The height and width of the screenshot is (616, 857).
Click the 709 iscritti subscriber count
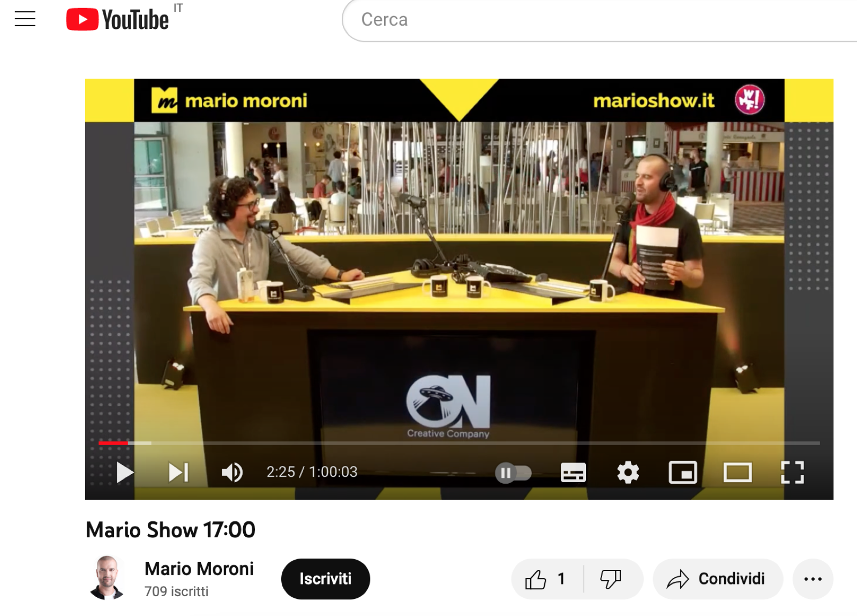pyautogui.click(x=176, y=591)
